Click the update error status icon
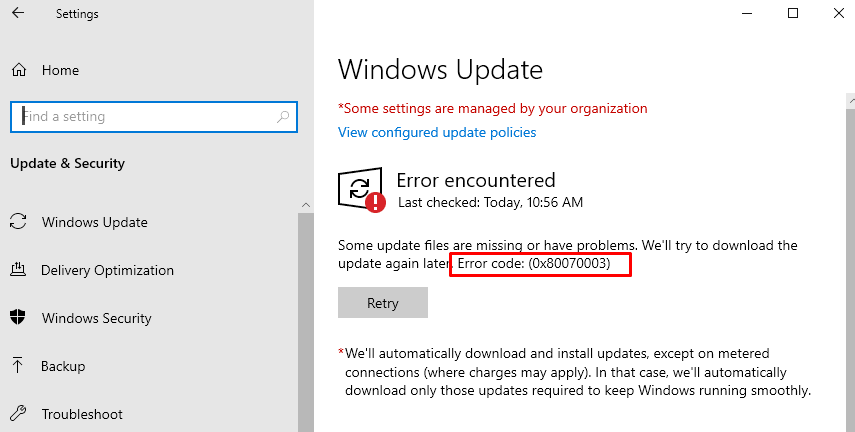Screen dimensions: 855x432 coord(361,190)
